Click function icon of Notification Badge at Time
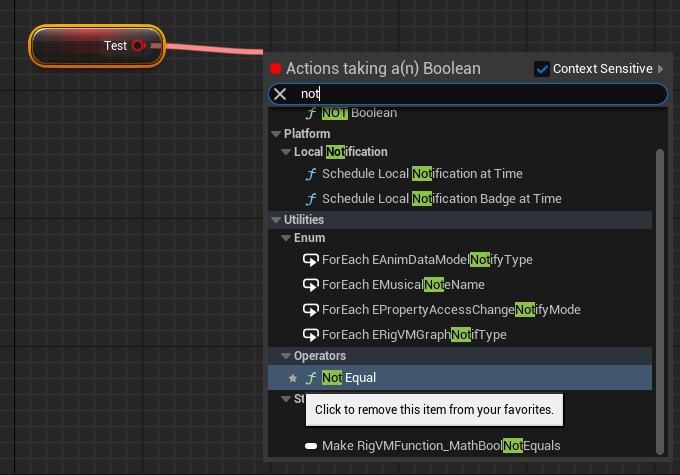The width and height of the screenshot is (680, 475). 311,199
